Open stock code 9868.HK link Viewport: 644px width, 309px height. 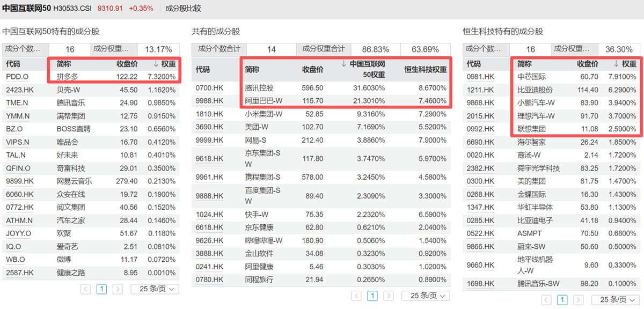(x=480, y=103)
